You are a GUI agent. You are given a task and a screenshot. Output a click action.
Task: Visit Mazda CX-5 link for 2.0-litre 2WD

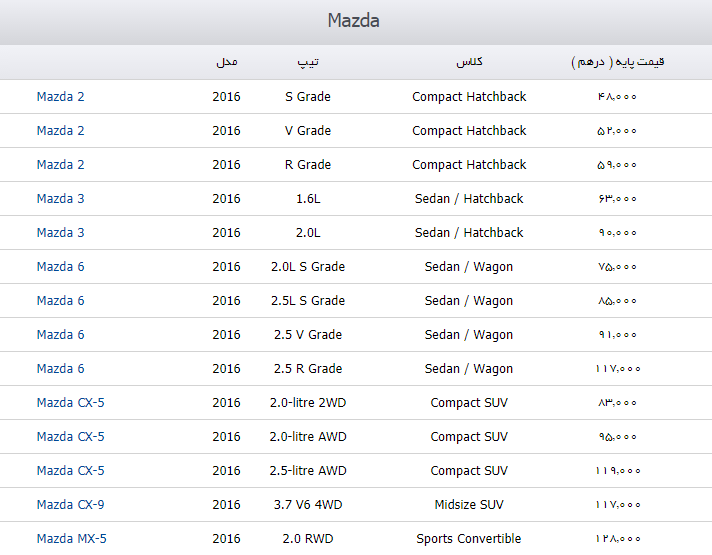click(x=70, y=403)
